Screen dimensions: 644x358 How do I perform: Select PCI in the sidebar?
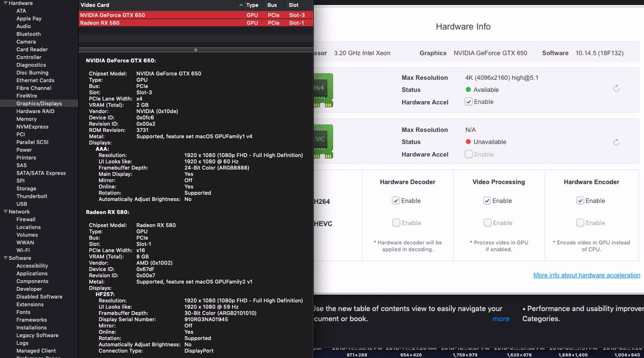click(21, 135)
